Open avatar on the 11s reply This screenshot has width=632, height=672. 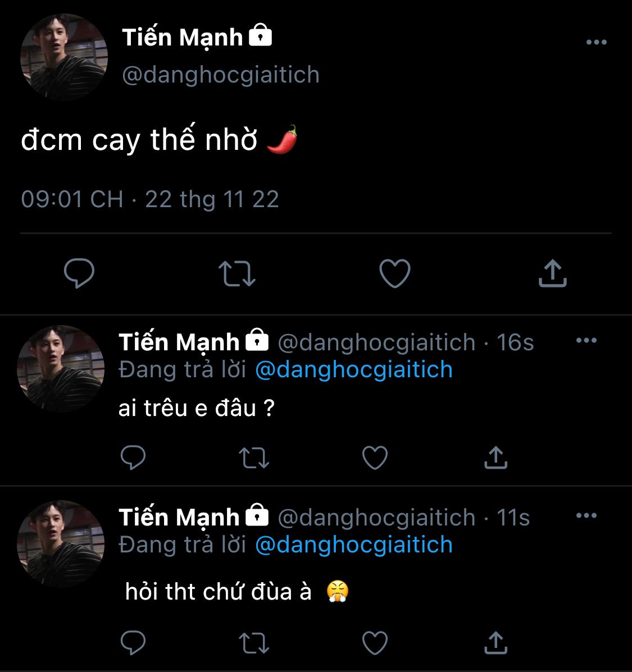point(61,544)
